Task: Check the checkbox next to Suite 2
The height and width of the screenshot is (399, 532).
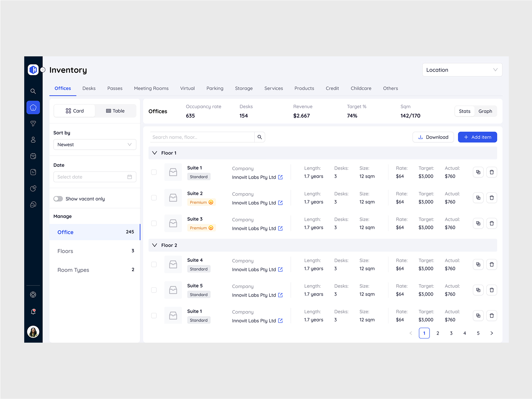Action: [154, 197]
